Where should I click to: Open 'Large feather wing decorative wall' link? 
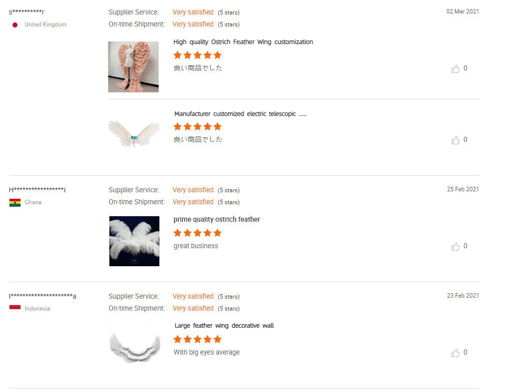224,326
